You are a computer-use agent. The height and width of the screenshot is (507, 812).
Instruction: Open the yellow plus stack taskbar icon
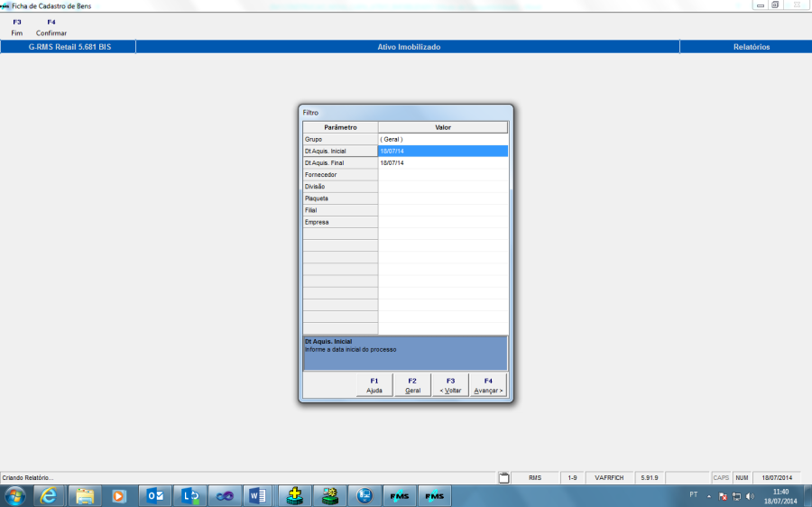point(295,496)
